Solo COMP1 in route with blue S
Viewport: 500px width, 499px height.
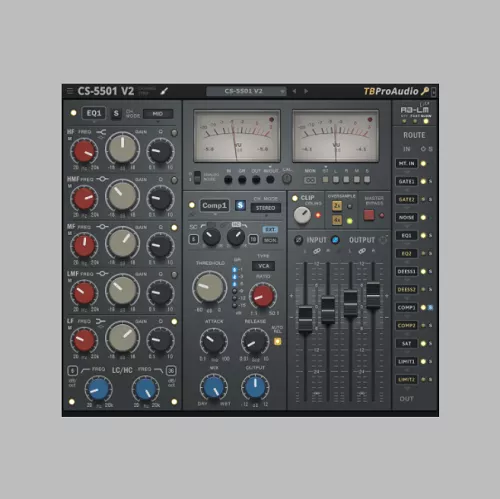pyautogui.click(x=431, y=307)
